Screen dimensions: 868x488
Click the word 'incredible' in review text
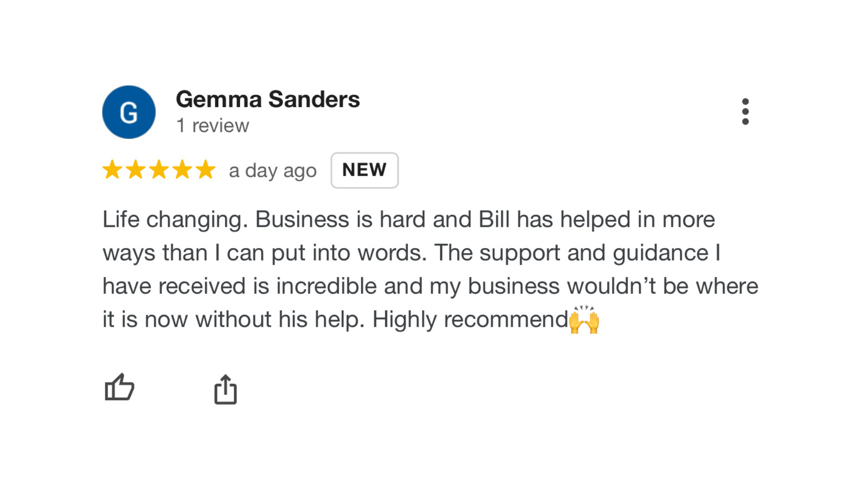[326, 286]
